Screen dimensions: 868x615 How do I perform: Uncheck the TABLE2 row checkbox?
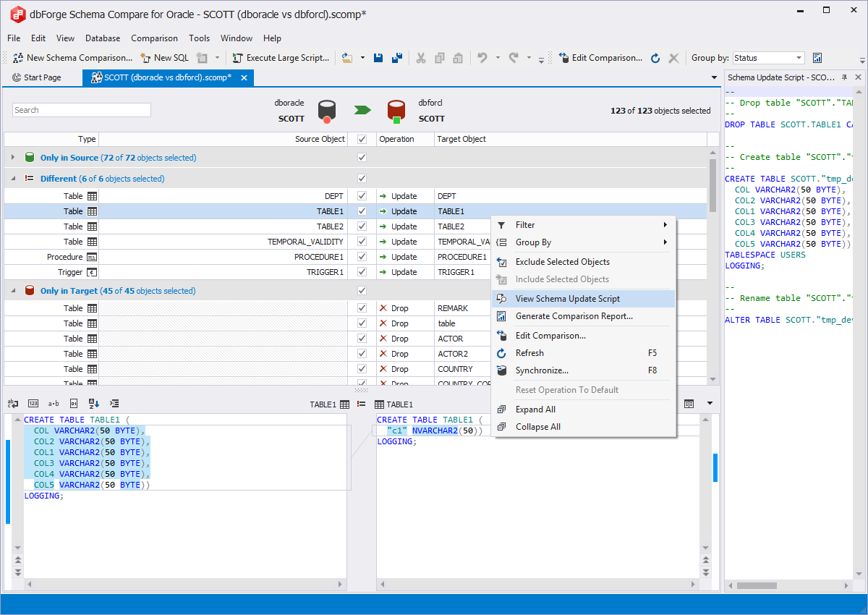[x=362, y=226]
